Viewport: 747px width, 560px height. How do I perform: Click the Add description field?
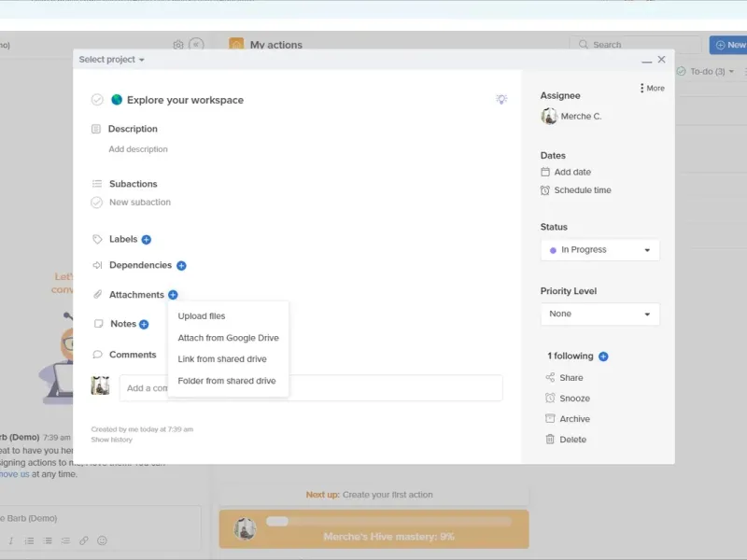click(x=138, y=149)
